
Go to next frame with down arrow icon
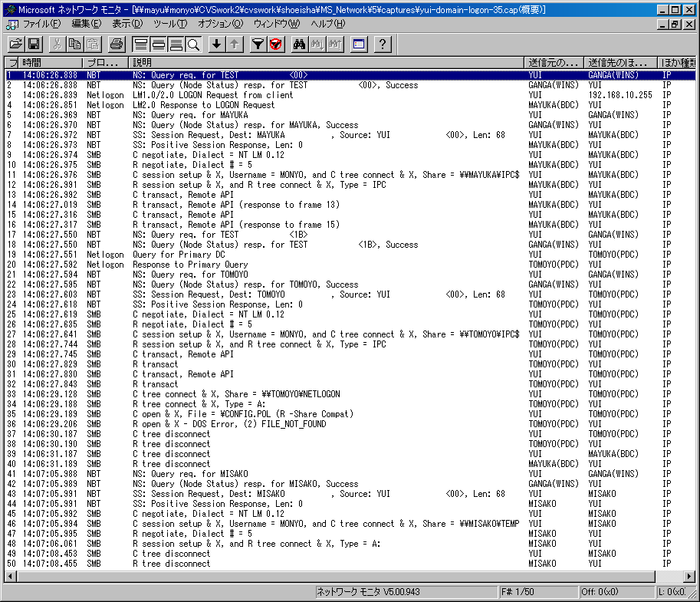click(x=217, y=44)
